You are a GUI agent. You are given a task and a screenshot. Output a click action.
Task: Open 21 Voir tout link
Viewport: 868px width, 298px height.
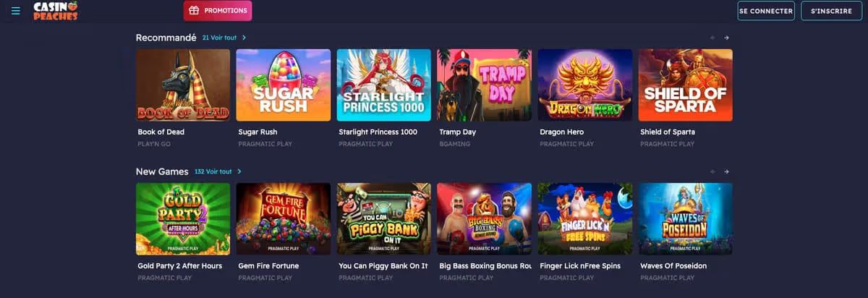pos(220,38)
